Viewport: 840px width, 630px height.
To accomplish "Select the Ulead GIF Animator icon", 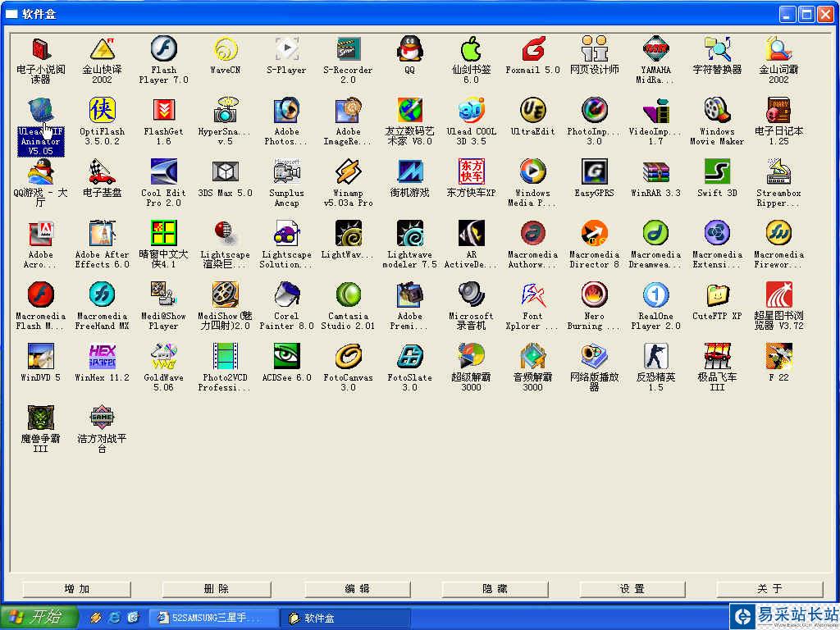I will tap(41, 111).
